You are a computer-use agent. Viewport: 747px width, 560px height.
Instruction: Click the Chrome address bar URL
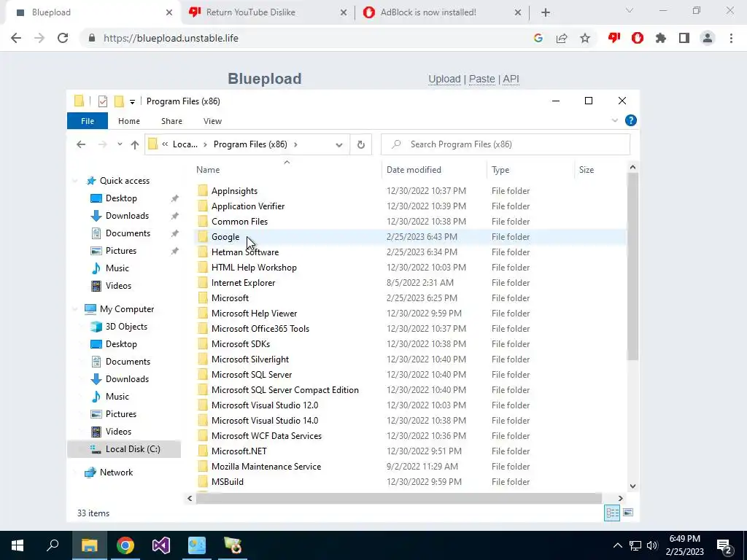tap(171, 38)
